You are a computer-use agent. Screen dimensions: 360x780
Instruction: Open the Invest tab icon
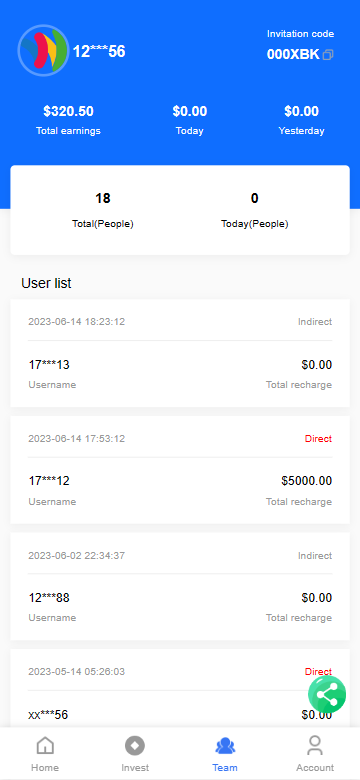coord(135,746)
